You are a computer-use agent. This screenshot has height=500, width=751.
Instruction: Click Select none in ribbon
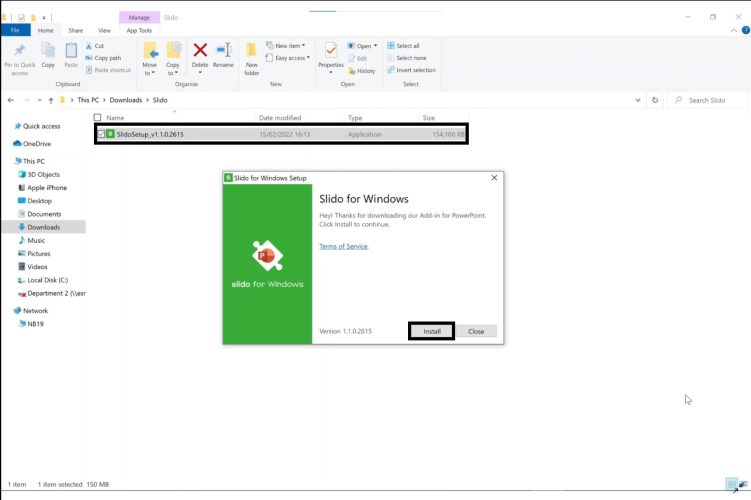(407, 58)
